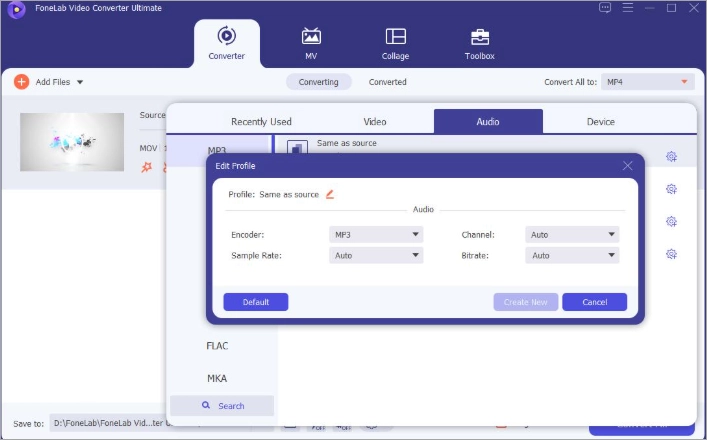Open the Encoder MP3 dropdown

point(376,234)
